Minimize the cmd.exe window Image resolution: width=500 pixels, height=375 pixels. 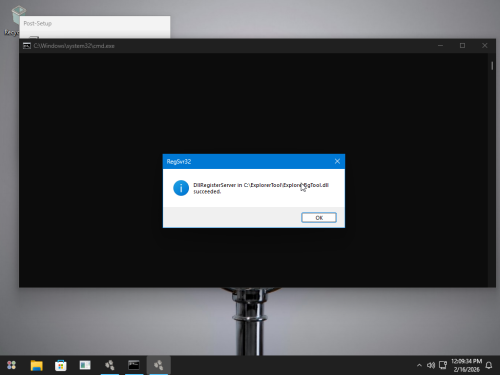(x=440, y=46)
